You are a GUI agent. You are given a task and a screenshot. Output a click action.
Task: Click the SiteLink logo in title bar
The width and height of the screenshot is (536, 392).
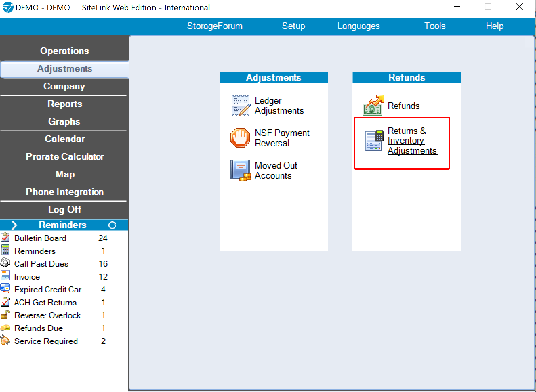[x=7, y=7]
